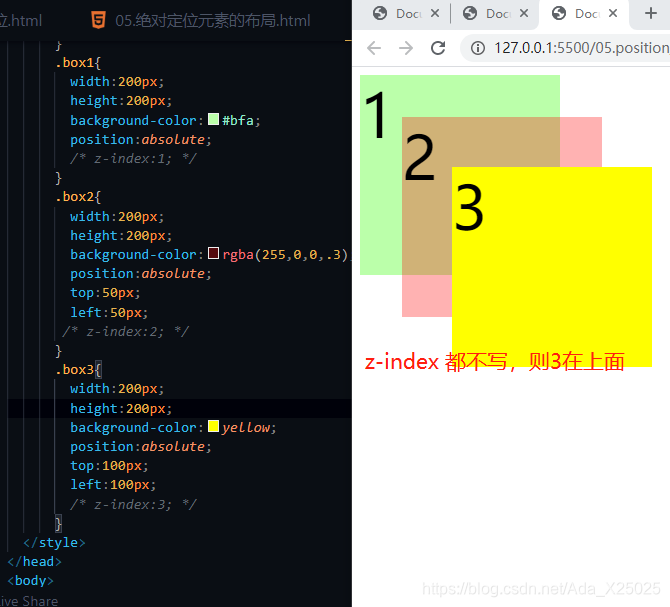Click the opening <body> tag
The width and height of the screenshot is (670, 607).
coord(30,581)
